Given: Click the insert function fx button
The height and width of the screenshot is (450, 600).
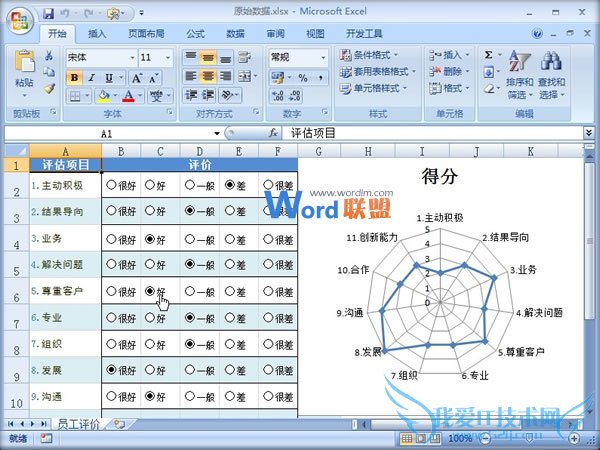Looking at the screenshot, I should click(273, 133).
